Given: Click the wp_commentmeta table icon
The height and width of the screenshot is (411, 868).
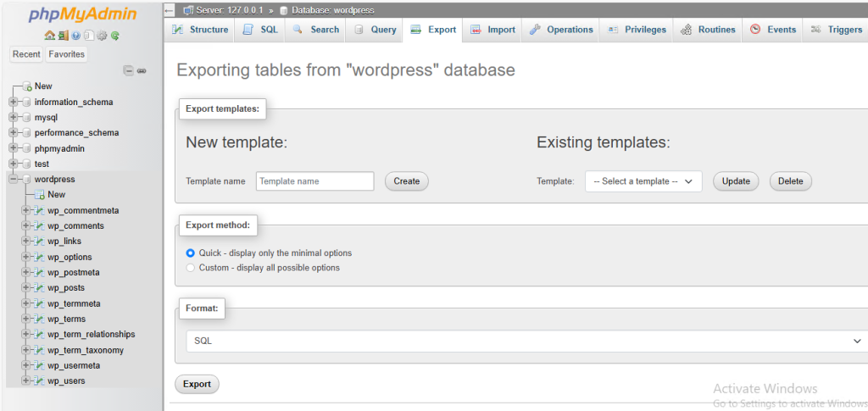Looking at the screenshot, I should pos(39,211).
